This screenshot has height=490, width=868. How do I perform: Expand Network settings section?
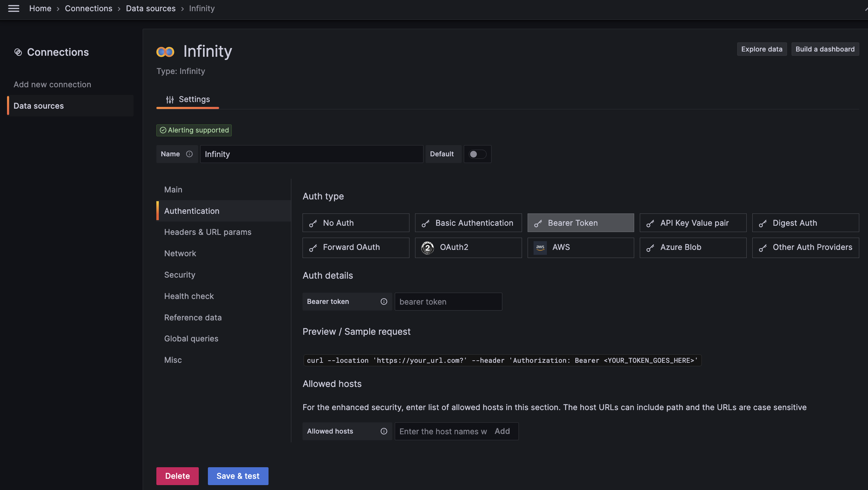coord(180,253)
